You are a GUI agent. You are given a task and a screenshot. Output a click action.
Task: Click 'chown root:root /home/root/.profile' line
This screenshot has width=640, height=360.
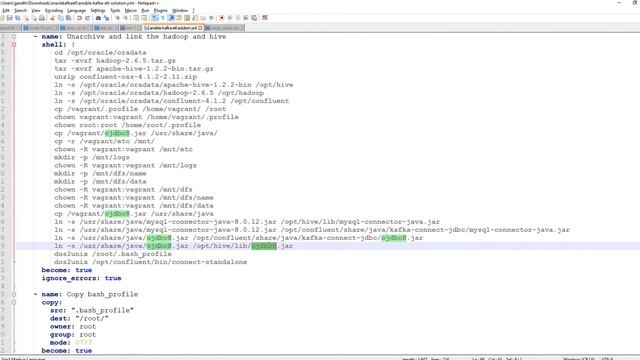click(x=127, y=125)
